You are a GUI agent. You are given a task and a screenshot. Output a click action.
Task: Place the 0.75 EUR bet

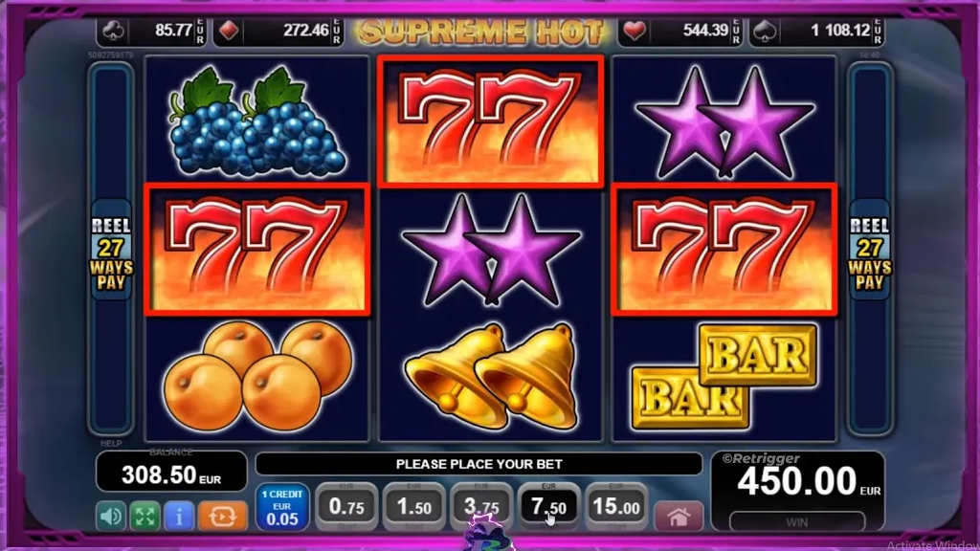[346, 507]
